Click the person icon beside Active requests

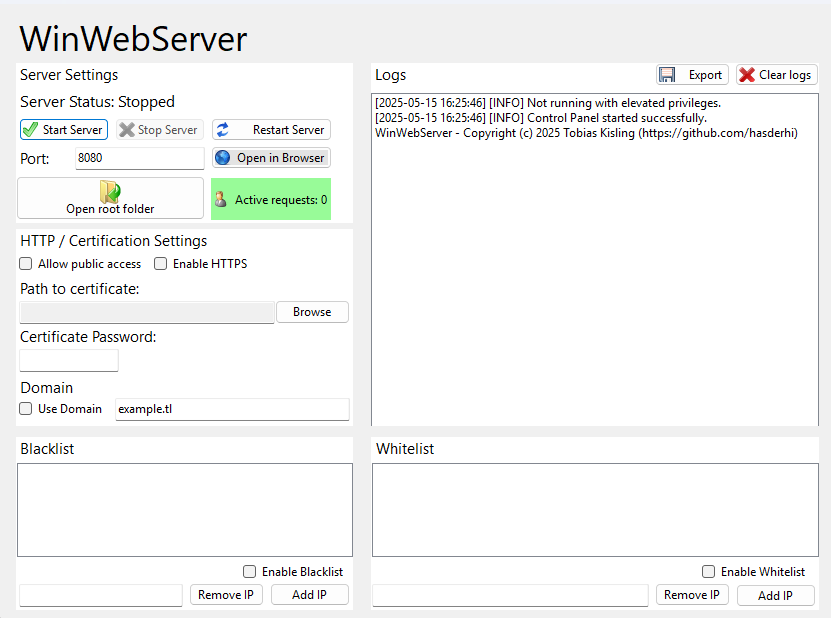tap(220, 199)
